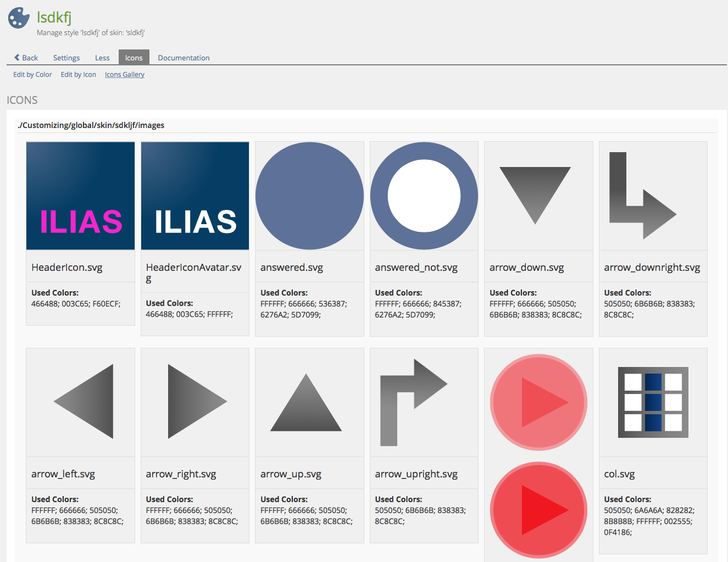Viewport: 728px width, 562px height.
Task: Click the arrow_up.svg triangle icon
Action: 306,404
